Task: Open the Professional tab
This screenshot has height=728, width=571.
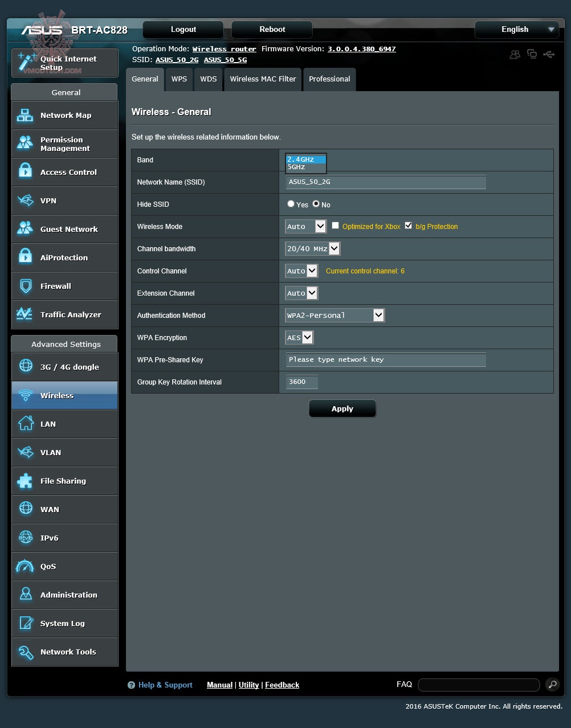Action: click(x=329, y=79)
